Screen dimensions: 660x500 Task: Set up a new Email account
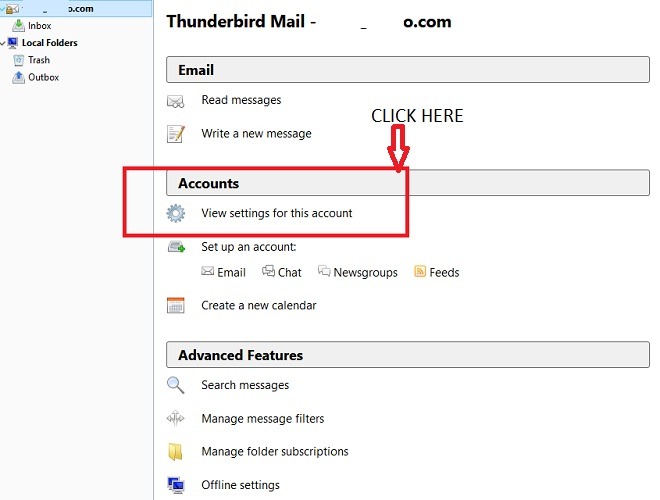coord(231,272)
